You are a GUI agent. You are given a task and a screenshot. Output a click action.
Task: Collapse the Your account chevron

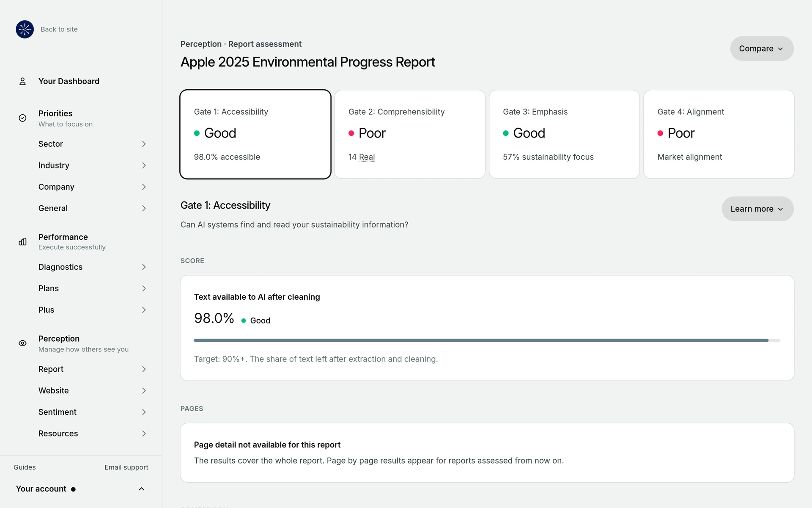142,489
